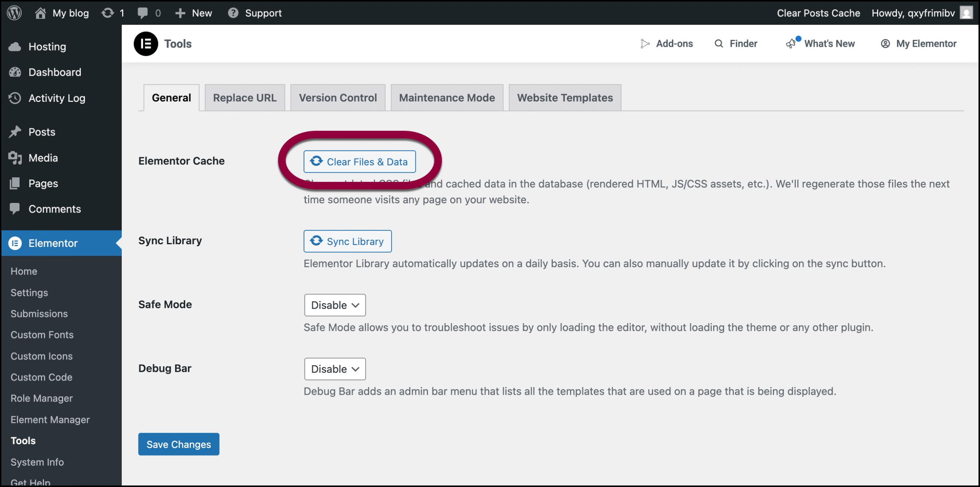Expand the Debug Bar dropdown

[x=335, y=369]
